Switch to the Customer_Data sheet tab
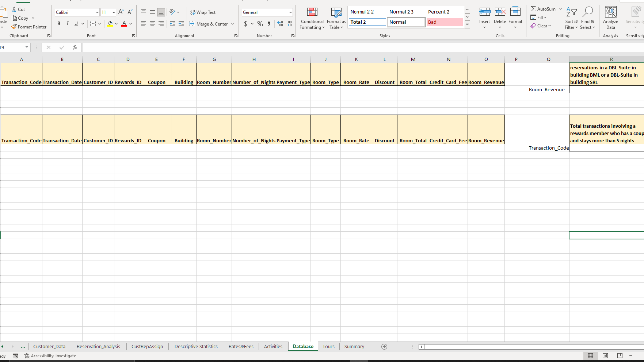 (x=49, y=347)
